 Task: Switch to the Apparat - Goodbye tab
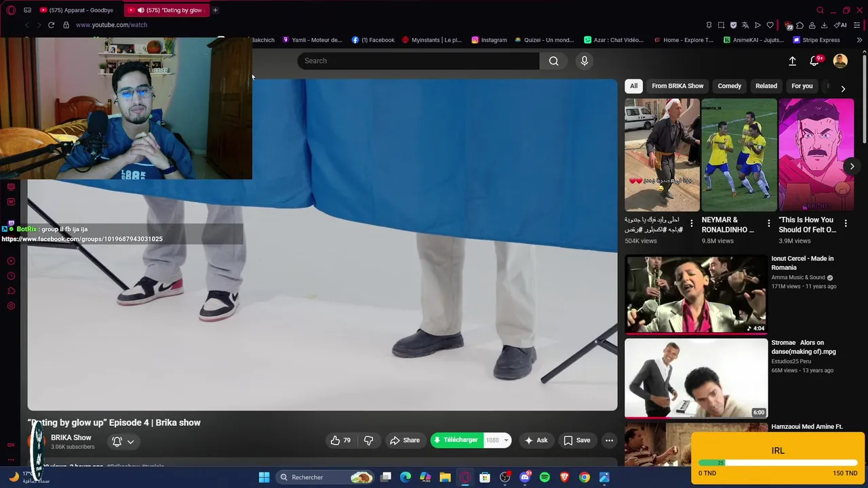click(79, 10)
